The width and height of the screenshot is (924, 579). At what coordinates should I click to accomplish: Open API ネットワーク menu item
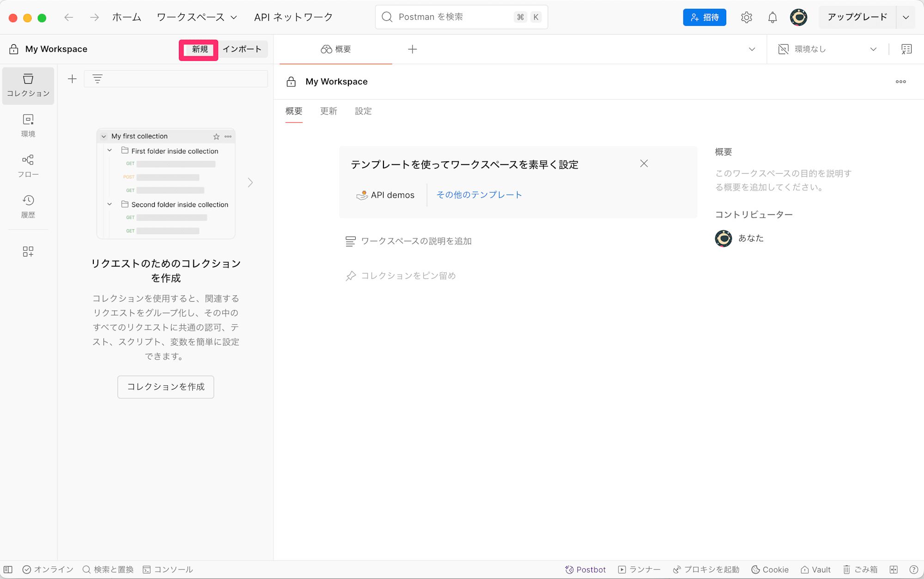(x=293, y=18)
